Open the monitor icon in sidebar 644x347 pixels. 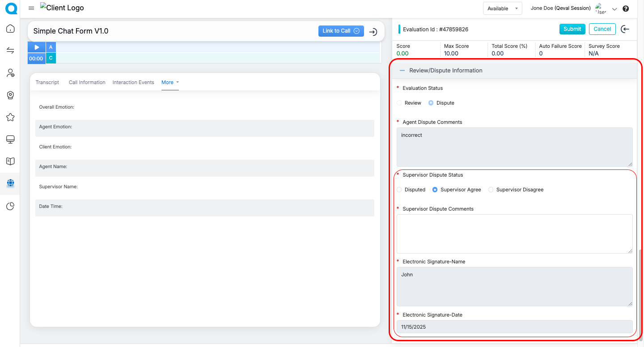click(x=10, y=140)
